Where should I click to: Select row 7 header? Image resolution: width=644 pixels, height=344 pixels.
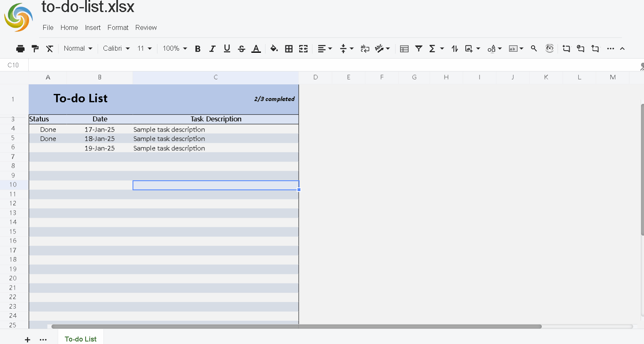coord(13,157)
